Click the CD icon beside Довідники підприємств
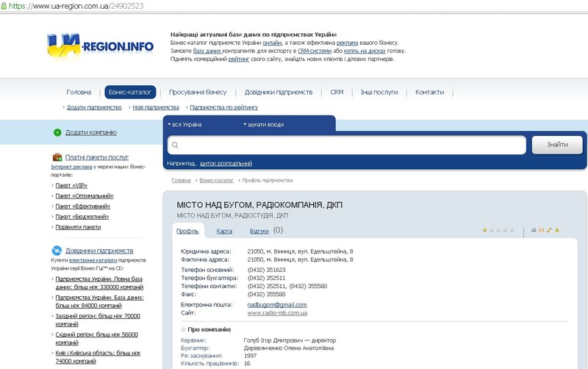 [x=57, y=251]
